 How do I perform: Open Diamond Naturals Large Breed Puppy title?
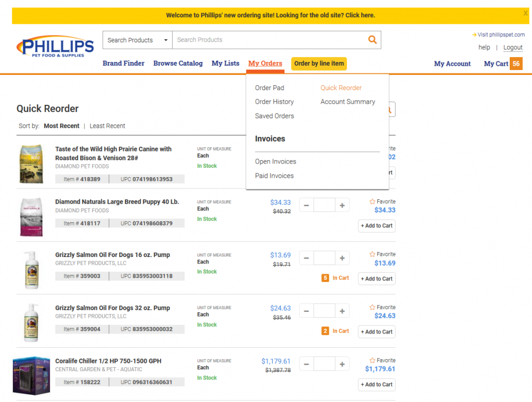click(117, 202)
